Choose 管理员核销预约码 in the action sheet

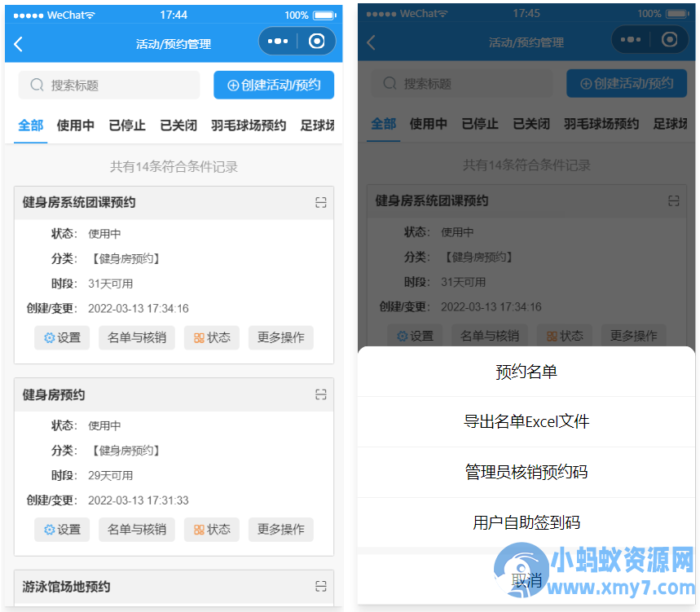pos(526,472)
